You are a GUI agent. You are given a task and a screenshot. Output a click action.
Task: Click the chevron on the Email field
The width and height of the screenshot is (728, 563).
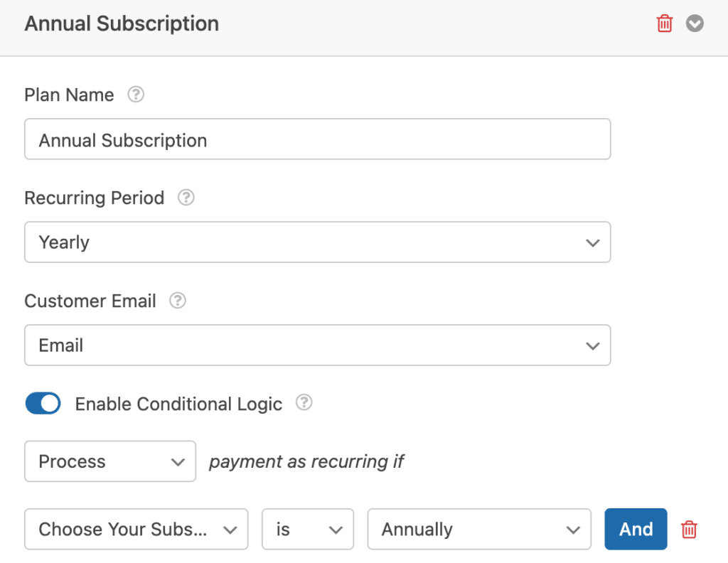(593, 345)
